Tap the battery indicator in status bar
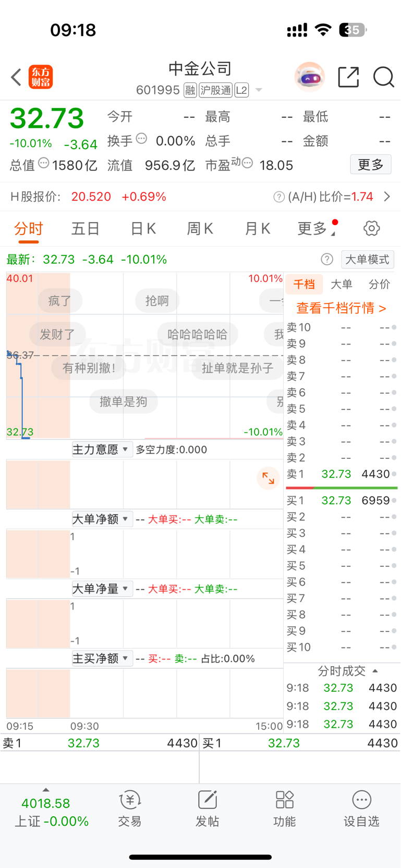This screenshot has height=868, width=401. tap(353, 30)
